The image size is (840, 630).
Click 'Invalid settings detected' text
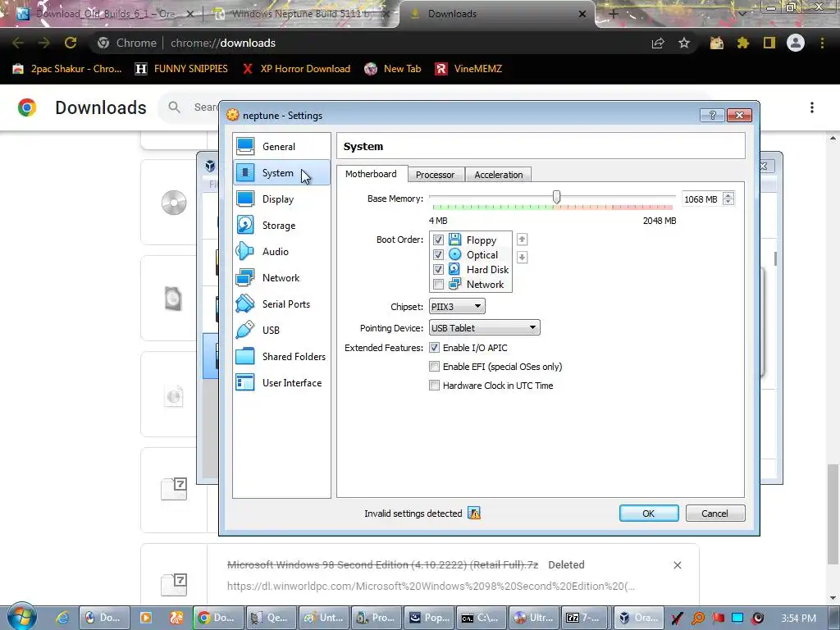tap(413, 514)
